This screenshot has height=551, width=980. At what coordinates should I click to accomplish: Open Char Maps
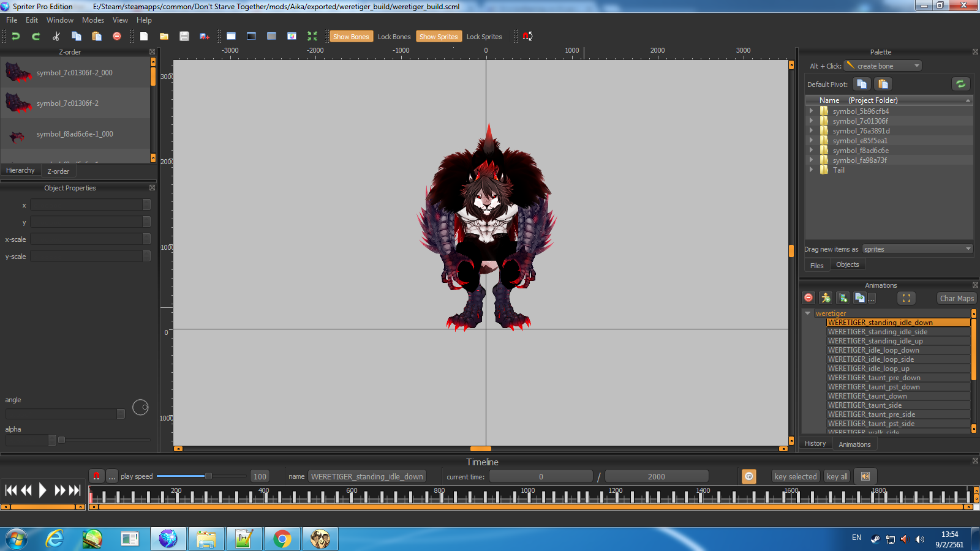click(x=957, y=298)
